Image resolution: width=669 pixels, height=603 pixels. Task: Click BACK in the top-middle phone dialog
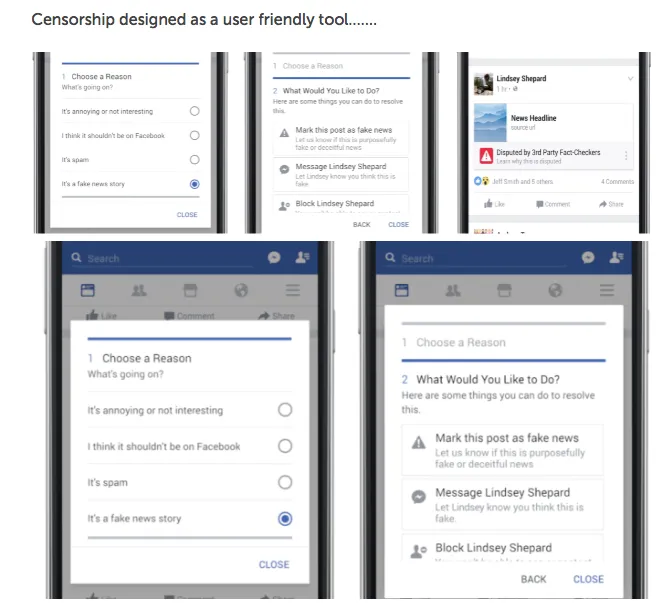(361, 224)
